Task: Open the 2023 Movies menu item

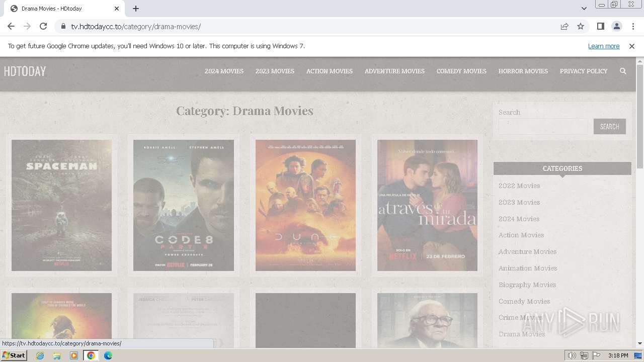Action: (x=275, y=71)
